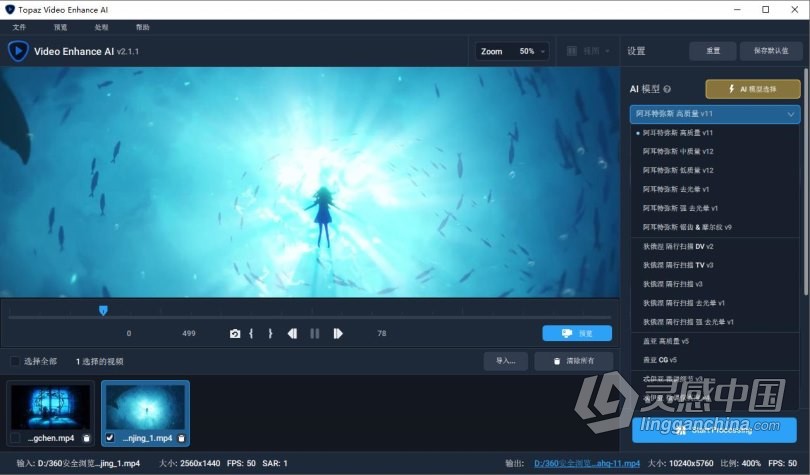
Task: Open the 文件 menu
Action: pos(19,27)
